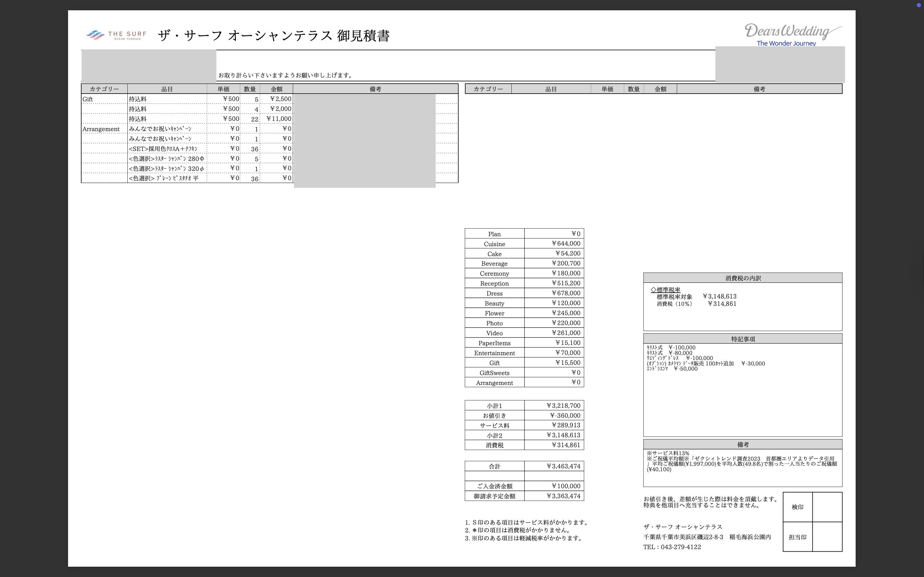
Task: Click the ¥11,000 持込料 amount cell
Action: 279,119
